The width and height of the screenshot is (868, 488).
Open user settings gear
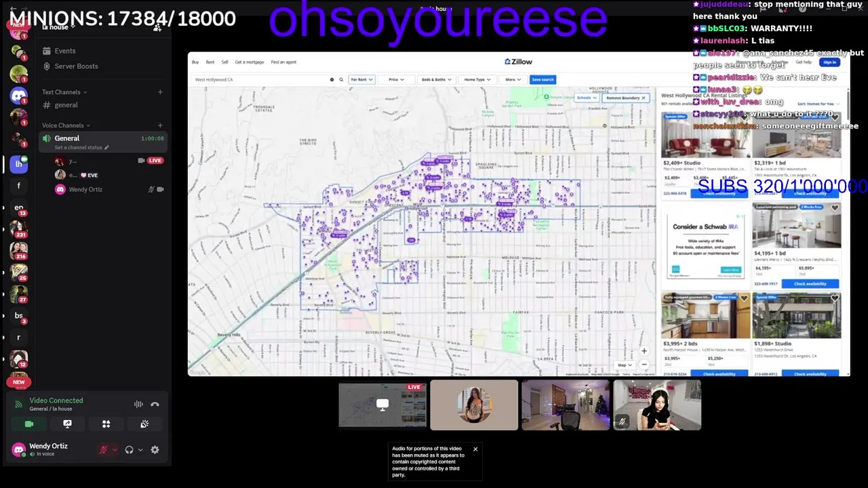pos(155,449)
